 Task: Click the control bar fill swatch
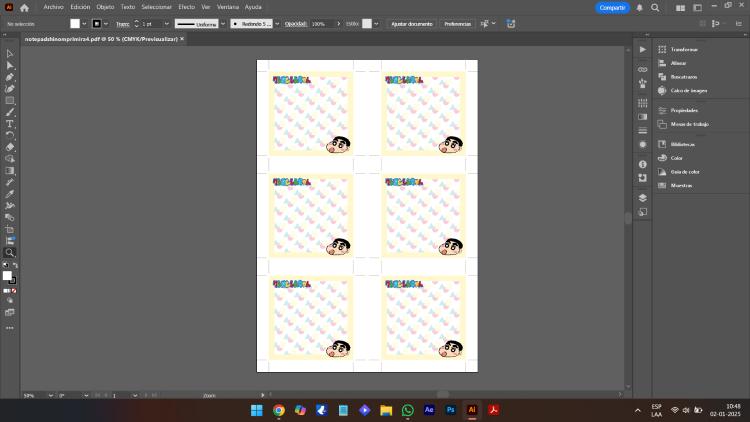75,24
